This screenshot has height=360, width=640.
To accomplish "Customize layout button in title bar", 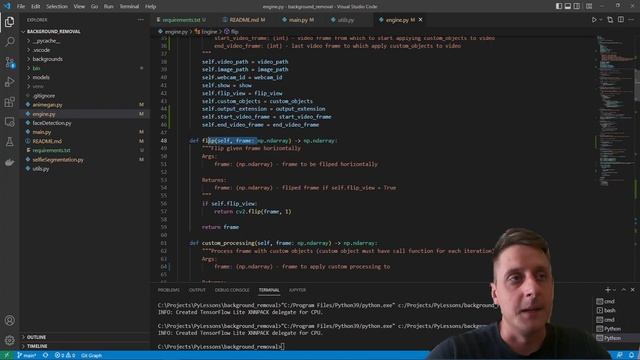I will pyautogui.click(x=589, y=6).
